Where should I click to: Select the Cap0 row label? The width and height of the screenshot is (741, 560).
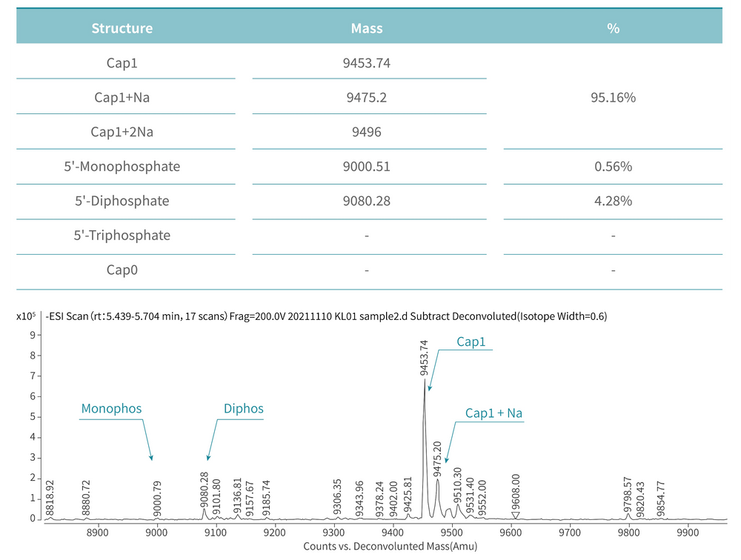coord(122,270)
